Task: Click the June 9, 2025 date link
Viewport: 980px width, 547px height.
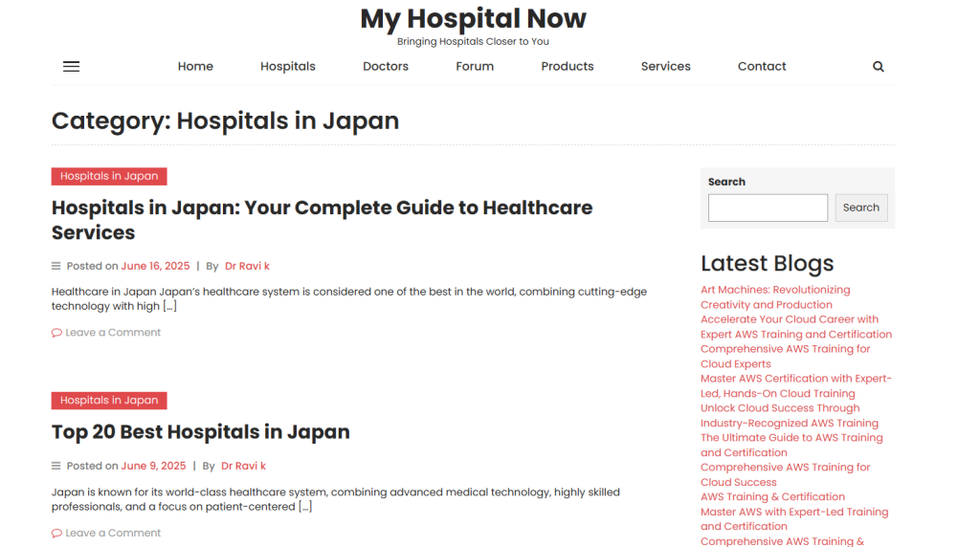Action: [x=153, y=466]
